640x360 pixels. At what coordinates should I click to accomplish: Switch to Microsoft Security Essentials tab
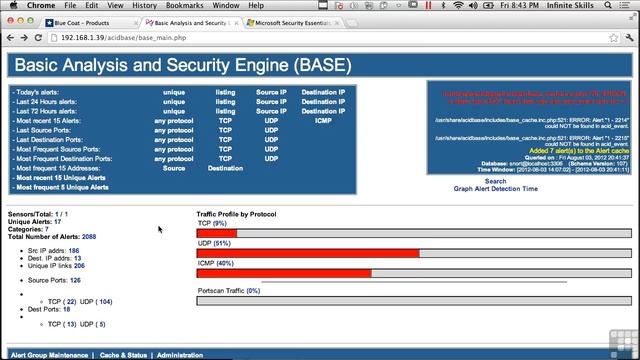[292, 23]
